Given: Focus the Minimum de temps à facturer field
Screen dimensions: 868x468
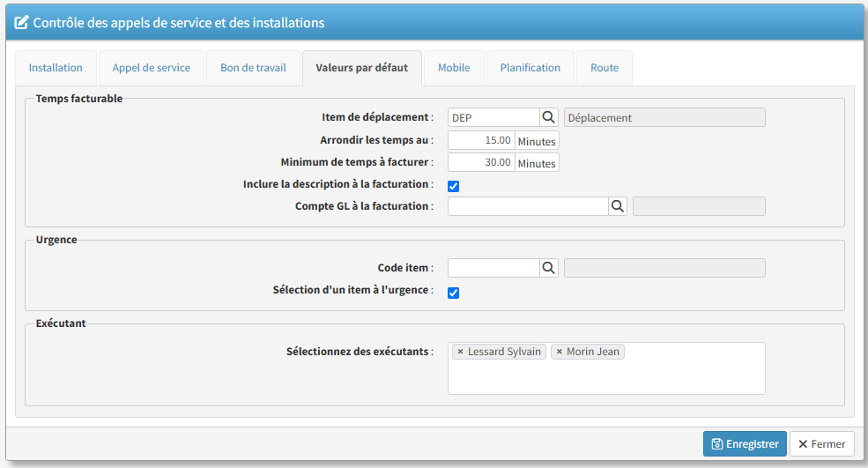Looking at the screenshot, I should point(481,162).
